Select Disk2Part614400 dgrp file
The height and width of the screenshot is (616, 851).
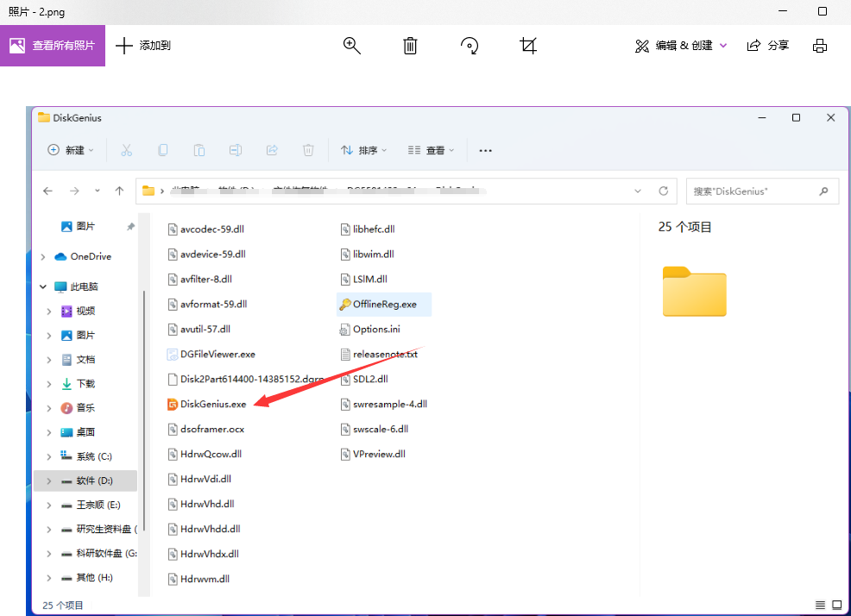pyautogui.click(x=245, y=379)
